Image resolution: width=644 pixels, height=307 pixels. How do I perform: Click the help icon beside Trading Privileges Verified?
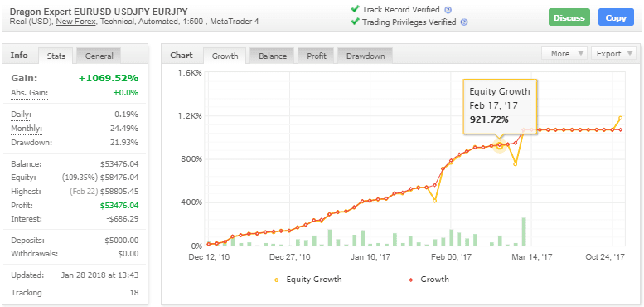click(x=464, y=22)
